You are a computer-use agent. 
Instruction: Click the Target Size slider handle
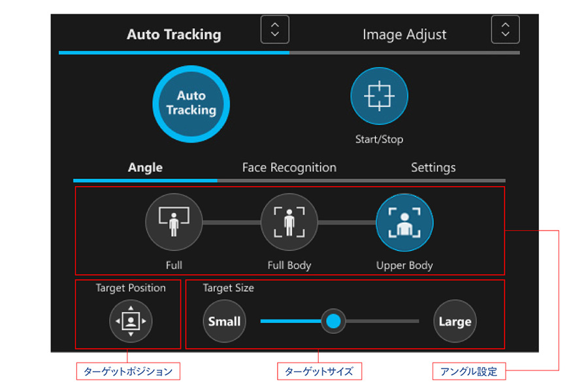(334, 321)
